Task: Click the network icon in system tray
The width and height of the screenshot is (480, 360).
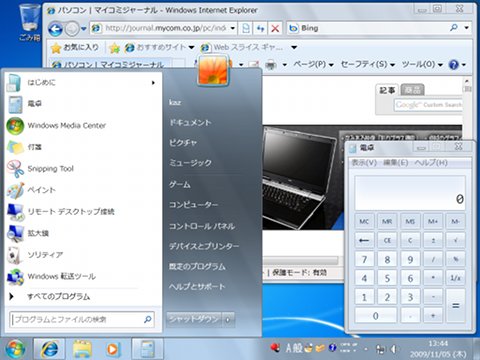Action: point(380,349)
